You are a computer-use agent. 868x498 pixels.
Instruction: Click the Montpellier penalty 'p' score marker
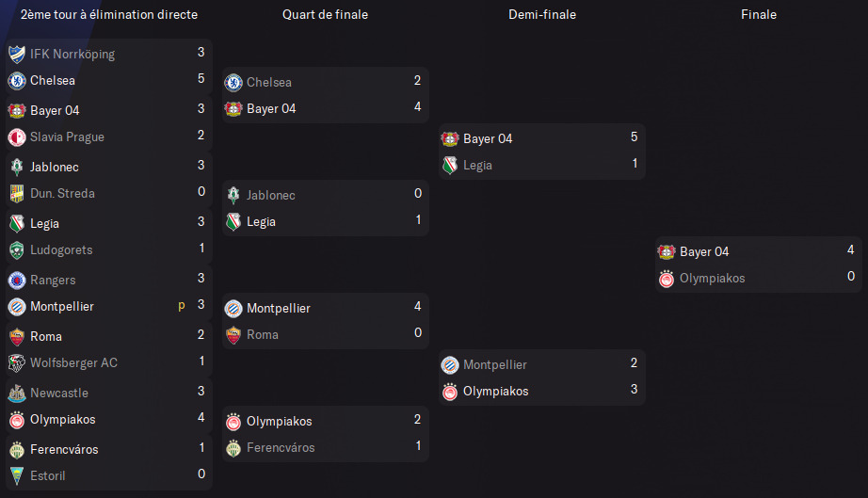(182, 305)
